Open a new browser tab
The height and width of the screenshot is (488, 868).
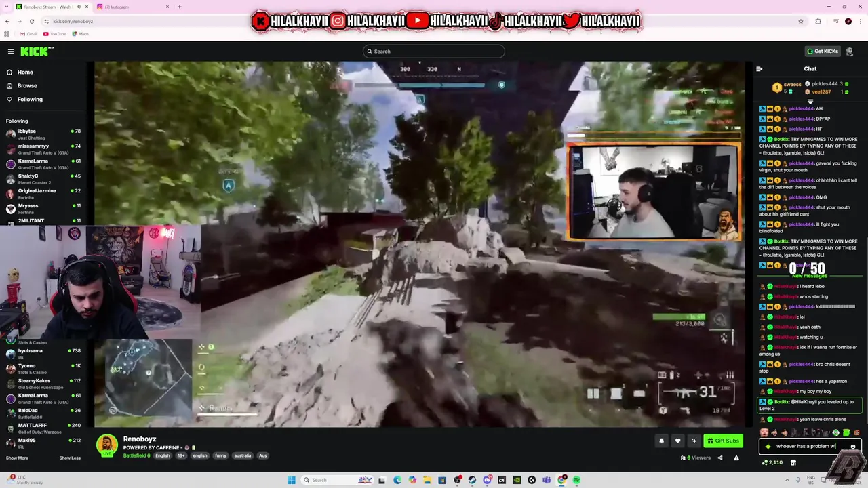point(180,7)
